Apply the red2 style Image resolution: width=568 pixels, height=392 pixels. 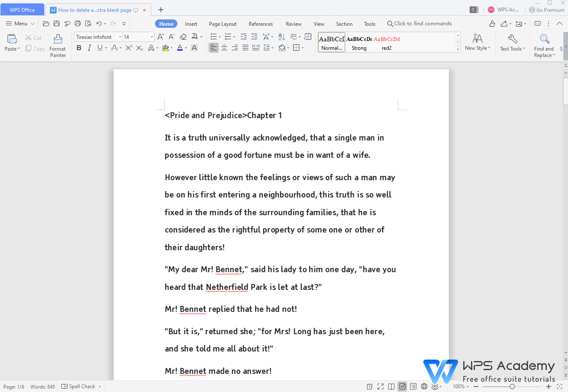click(x=386, y=43)
